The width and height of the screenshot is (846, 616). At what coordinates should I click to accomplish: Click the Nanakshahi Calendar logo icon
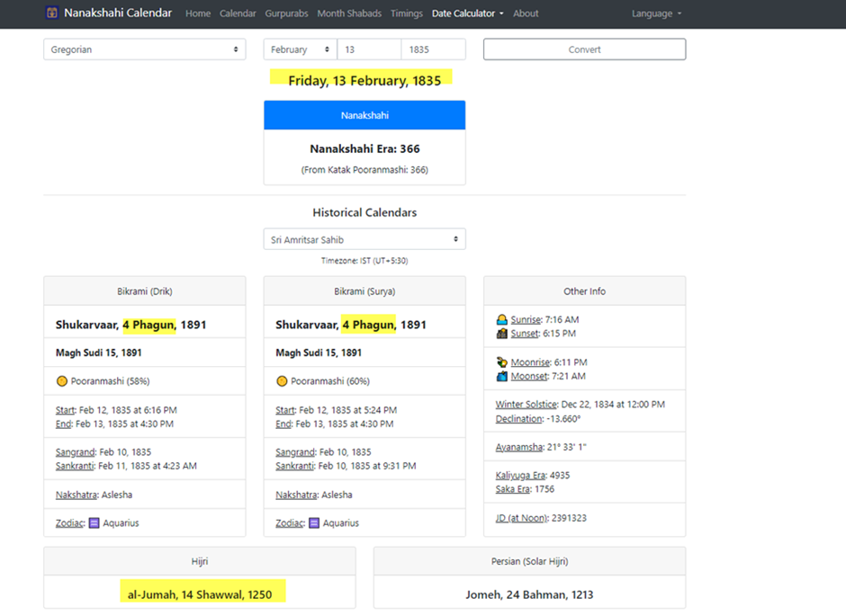(52, 13)
